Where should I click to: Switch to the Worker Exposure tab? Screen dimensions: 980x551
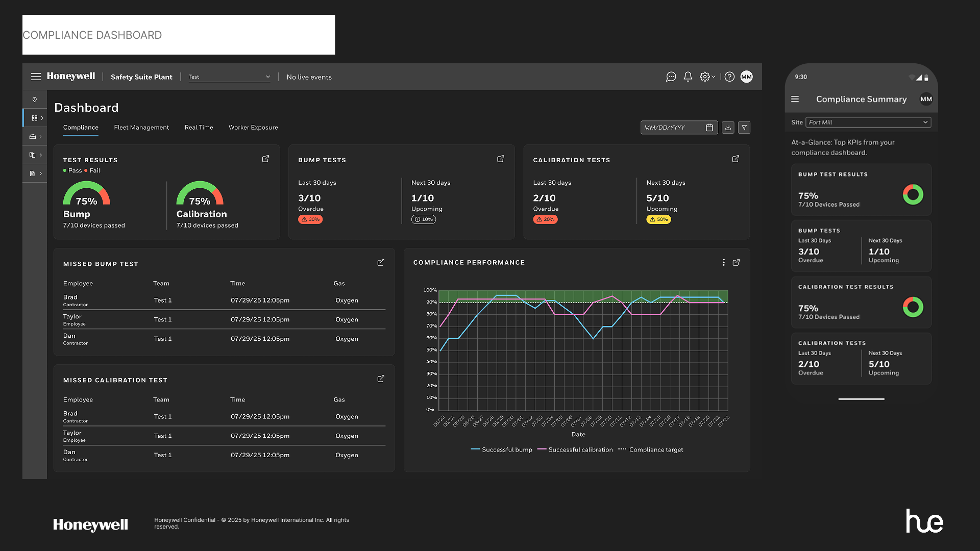(x=253, y=128)
